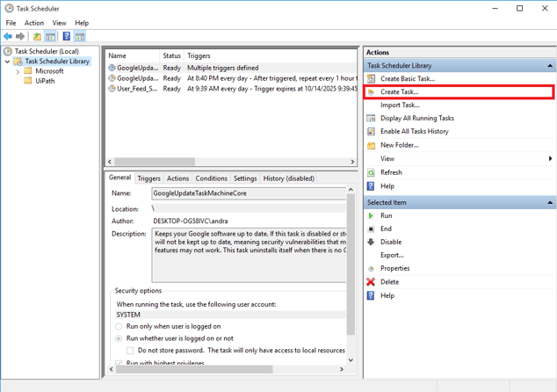Click the Microsoft folder icon in tree

coord(28,70)
